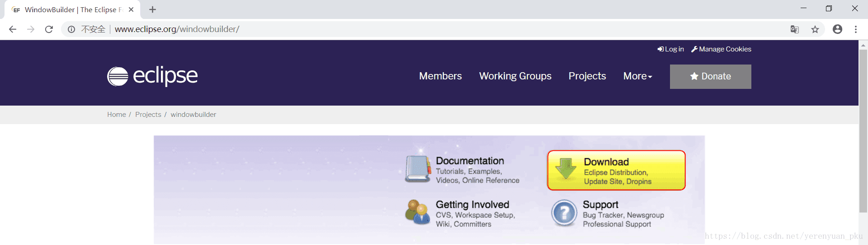Click 'CVS, Workspace Setup,' text

click(476, 215)
